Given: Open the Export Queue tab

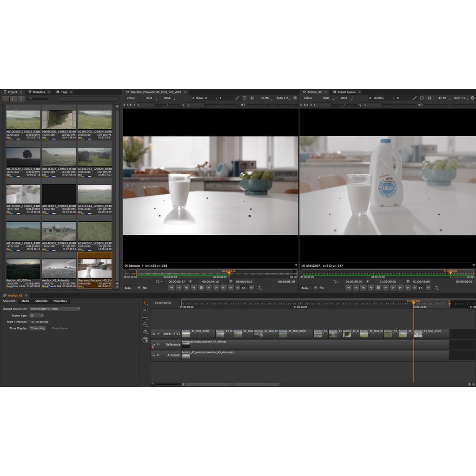Looking at the screenshot, I should click(x=346, y=92).
